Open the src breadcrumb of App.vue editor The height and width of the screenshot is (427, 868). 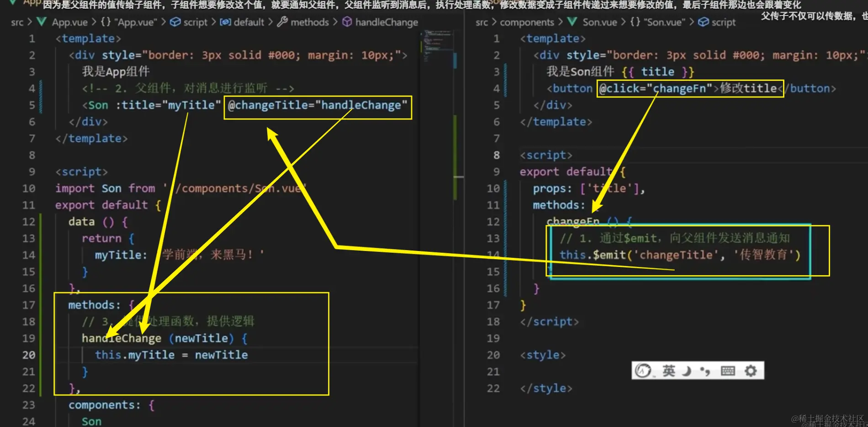tap(17, 22)
